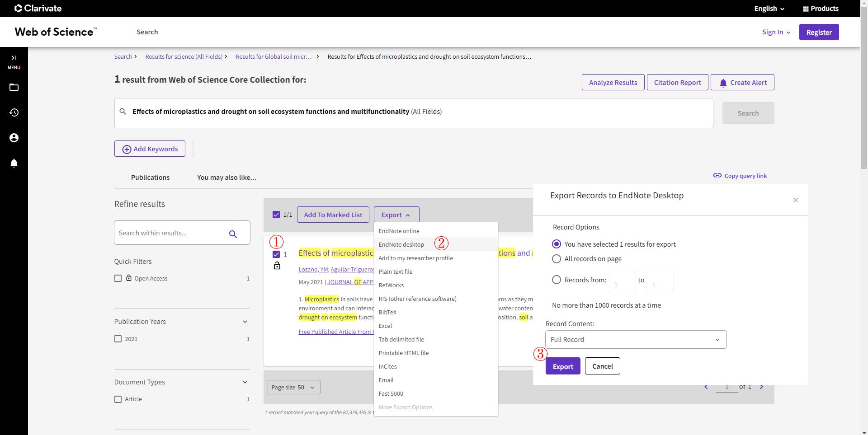The image size is (868, 435).
Task: Collapse the Publication Years section
Action: [x=245, y=322]
